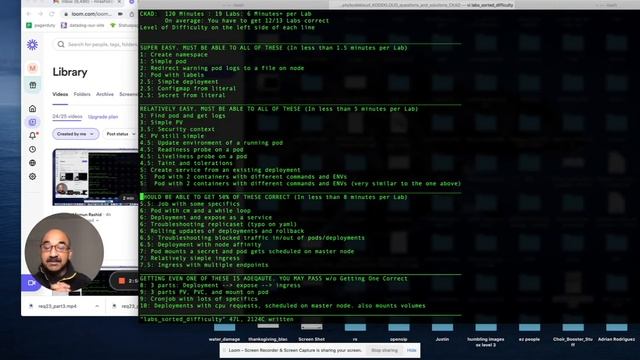
Task: Click the 24/25 videos link
Action: pyautogui.click(x=67, y=117)
